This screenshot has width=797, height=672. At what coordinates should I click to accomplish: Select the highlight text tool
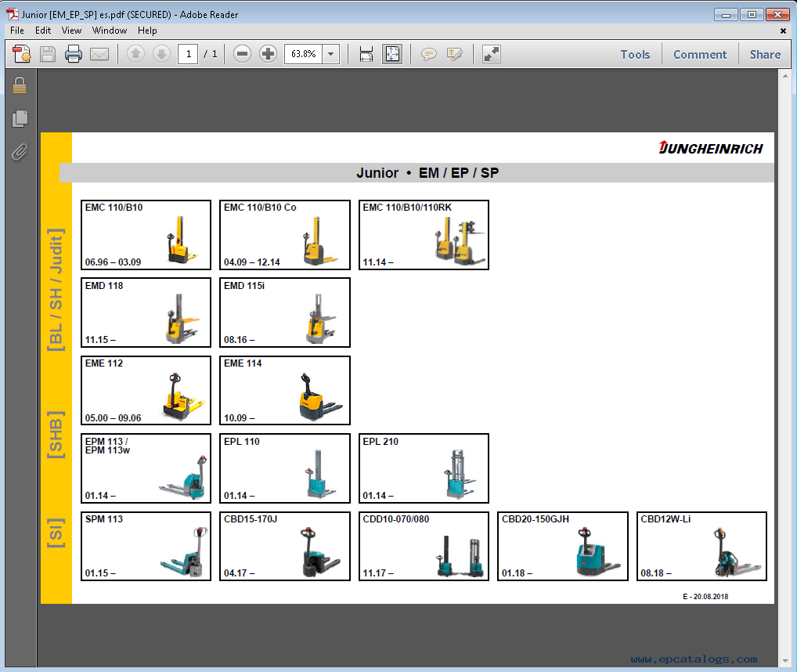click(x=454, y=54)
